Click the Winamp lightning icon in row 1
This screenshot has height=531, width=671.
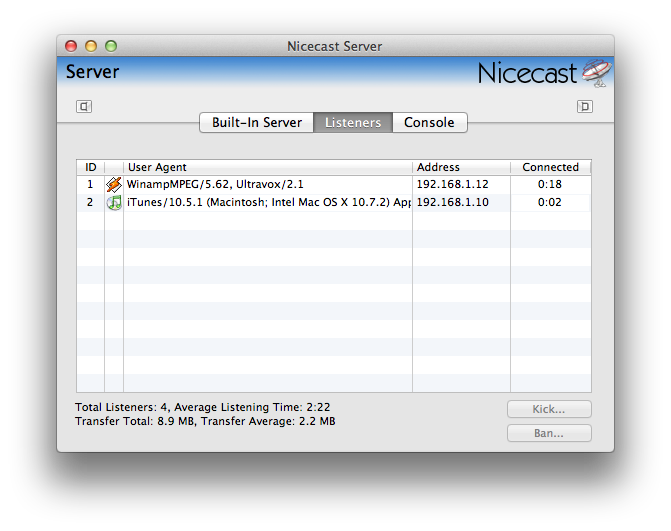point(114,184)
